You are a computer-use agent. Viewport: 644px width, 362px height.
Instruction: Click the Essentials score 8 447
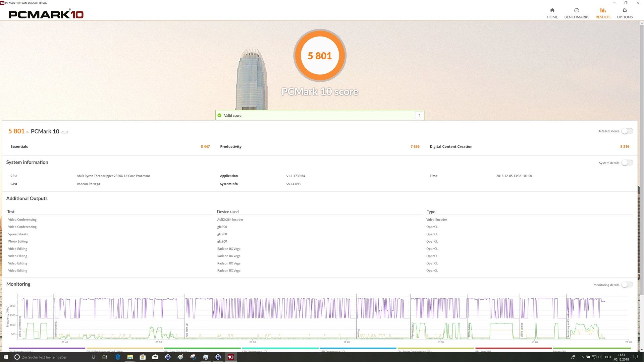click(x=205, y=146)
